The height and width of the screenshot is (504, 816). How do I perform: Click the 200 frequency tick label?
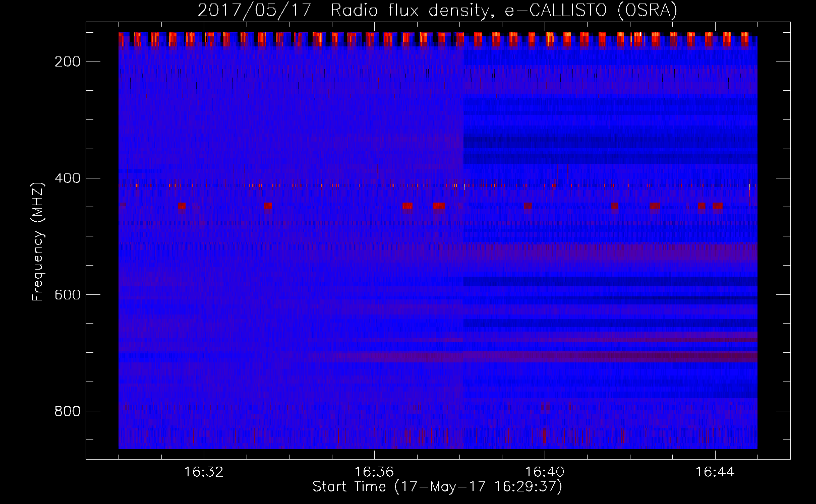[x=68, y=61]
